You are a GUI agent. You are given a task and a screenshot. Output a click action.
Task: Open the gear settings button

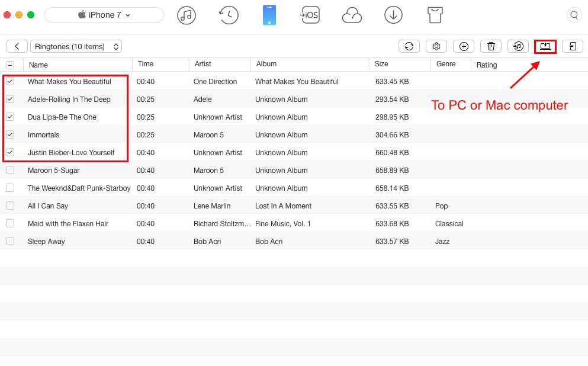click(436, 47)
